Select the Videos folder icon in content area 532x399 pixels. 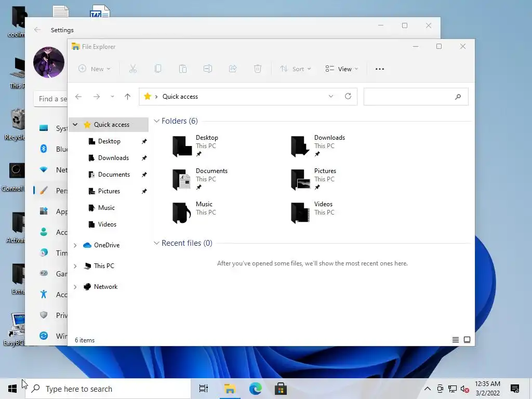(x=300, y=212)
